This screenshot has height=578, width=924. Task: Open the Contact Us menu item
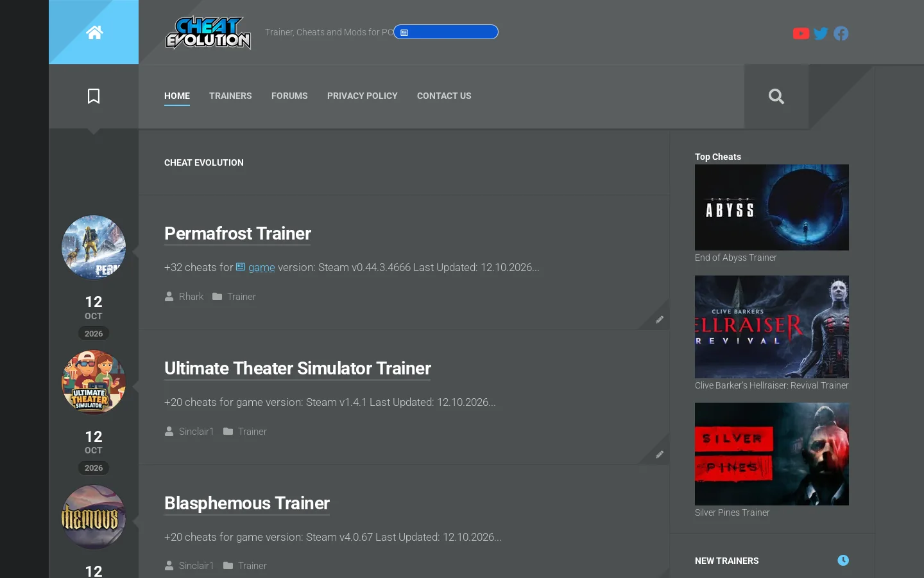tap(444, 96)
